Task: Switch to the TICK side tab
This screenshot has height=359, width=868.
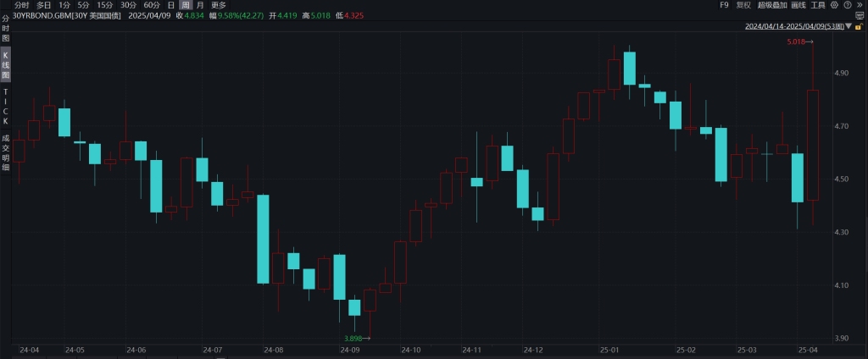Action: pyautogui.click(x=6, y=105)
